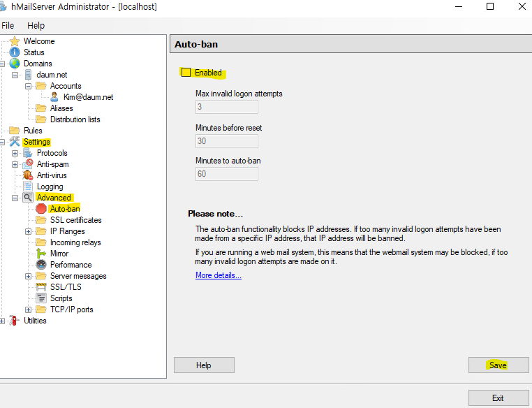532x408 pixels.
Task: Click the Welcome star icon
Action: (x=15, y=41)
